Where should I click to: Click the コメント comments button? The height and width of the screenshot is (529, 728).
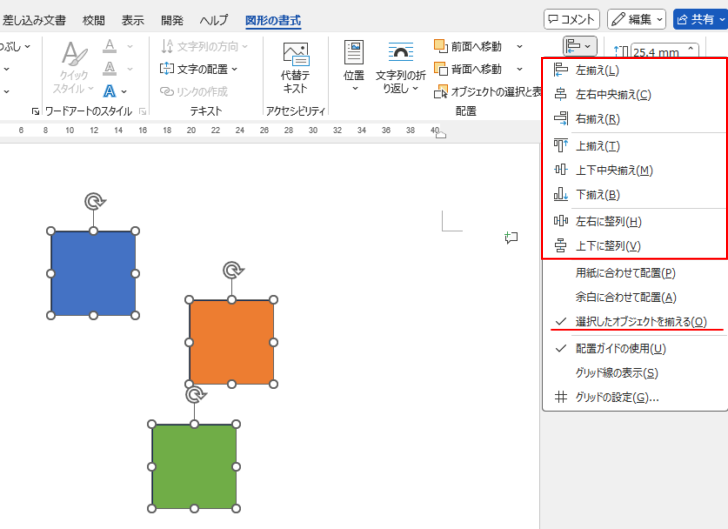click(x=572, y=20)
